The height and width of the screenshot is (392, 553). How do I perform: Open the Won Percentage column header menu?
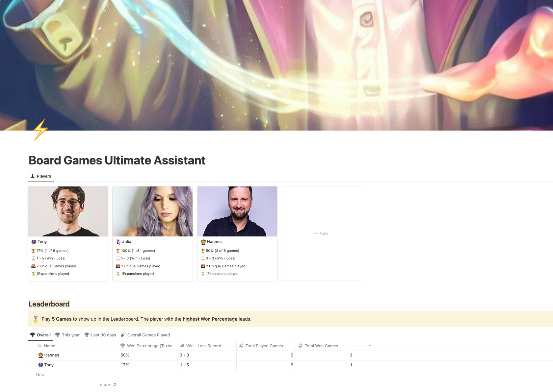pyautogui.click(x=147, y=346)
